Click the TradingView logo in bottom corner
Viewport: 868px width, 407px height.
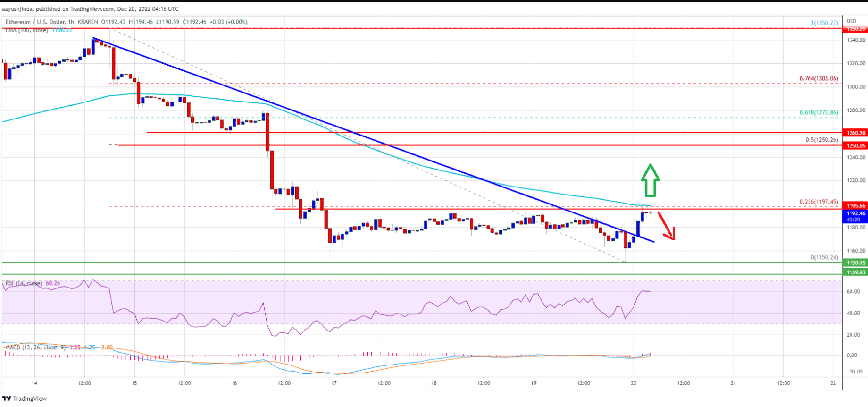[25, 399]
